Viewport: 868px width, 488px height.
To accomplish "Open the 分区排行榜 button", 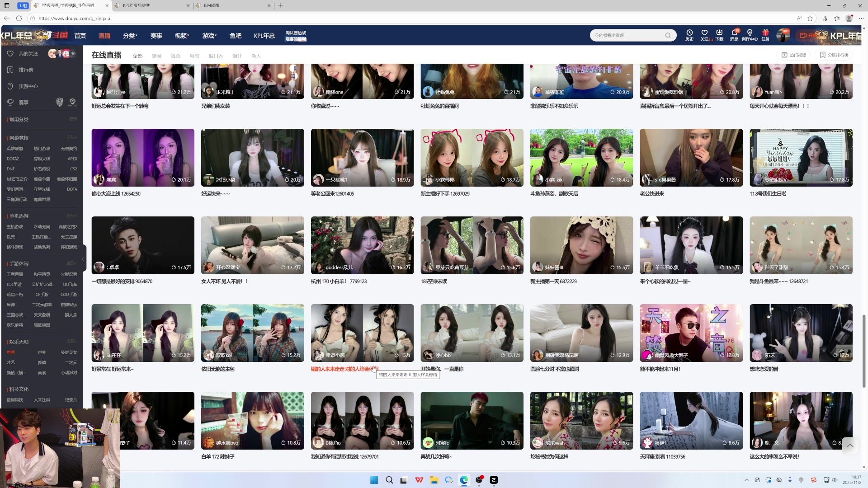I will [x=834, y=55].
